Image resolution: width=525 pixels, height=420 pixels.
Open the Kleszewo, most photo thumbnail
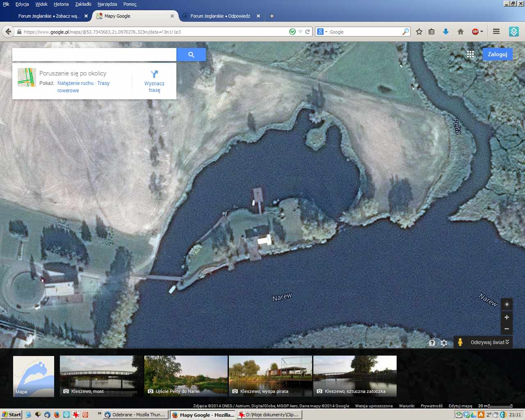tap(101, 376)
